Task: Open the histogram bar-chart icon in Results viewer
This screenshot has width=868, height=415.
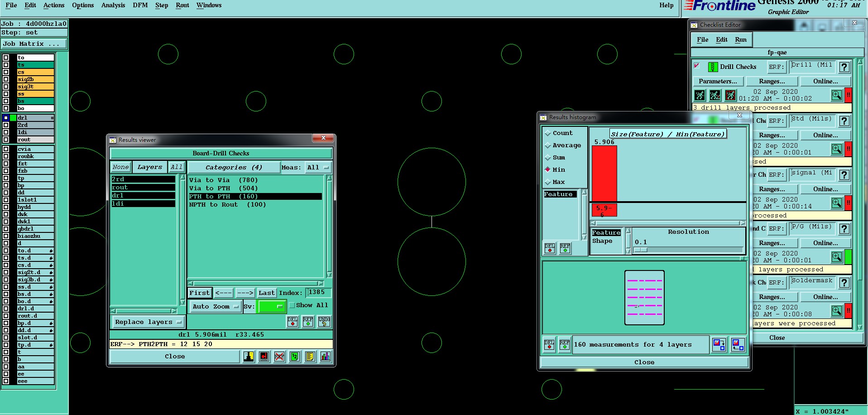Action: tap(326, 357)
